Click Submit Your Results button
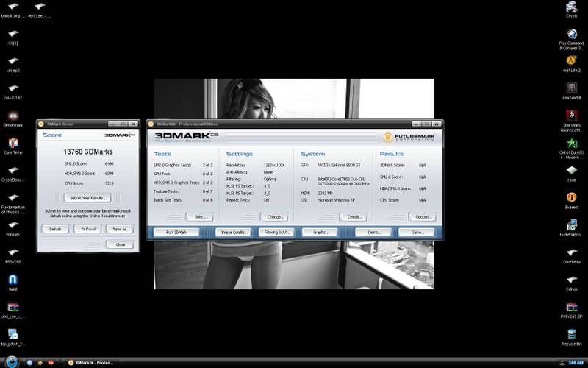This screenshot has width=588, height=368. pyautogui.click(x=87, y=198)
